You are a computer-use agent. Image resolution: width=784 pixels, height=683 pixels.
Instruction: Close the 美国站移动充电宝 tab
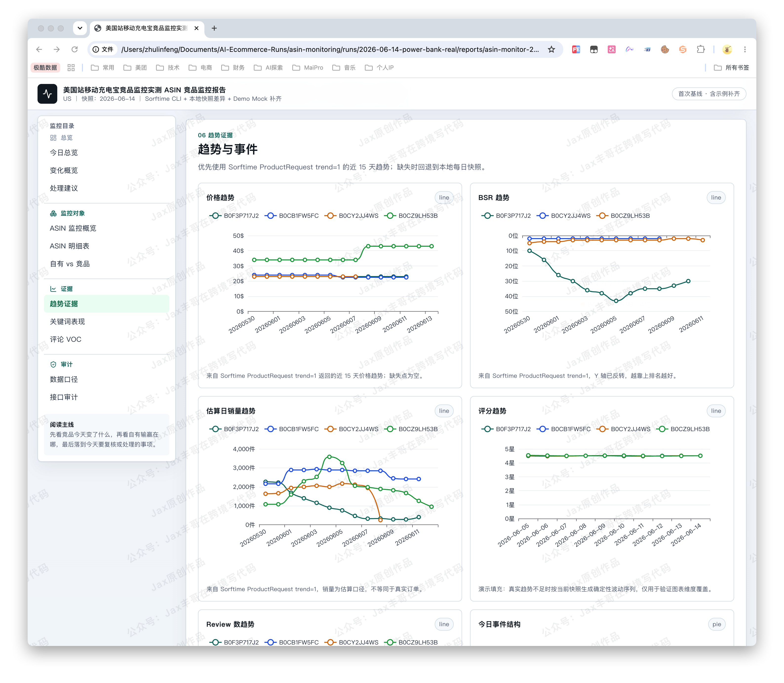click(196, 28)
